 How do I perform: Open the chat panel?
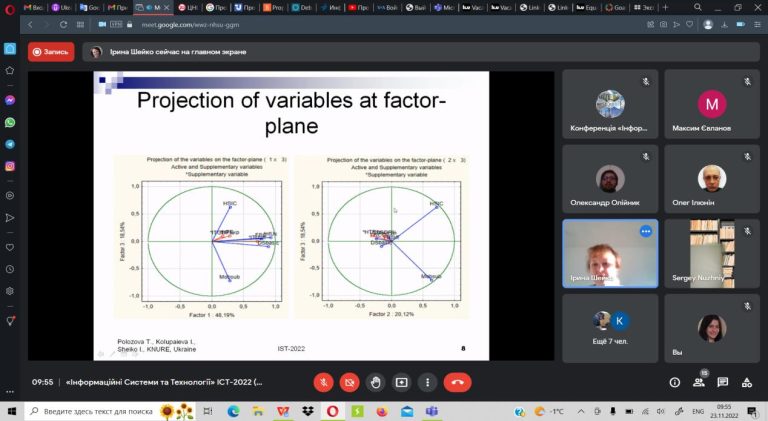(x=722, y=382)
